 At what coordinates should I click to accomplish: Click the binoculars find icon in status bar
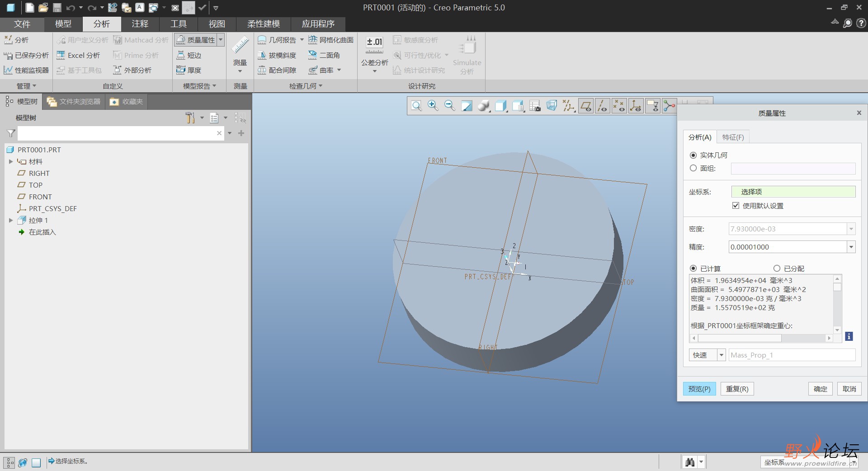pos(690,462)
